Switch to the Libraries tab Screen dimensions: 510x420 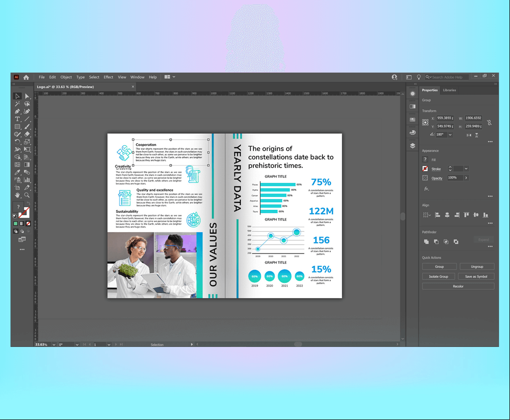(x=449, y=90)
